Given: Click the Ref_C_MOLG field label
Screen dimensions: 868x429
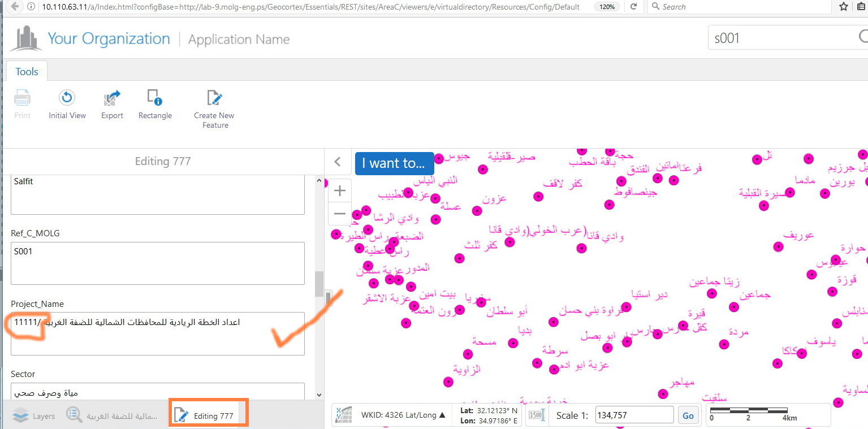Looking at the screenshot, I should coord(35,233).
